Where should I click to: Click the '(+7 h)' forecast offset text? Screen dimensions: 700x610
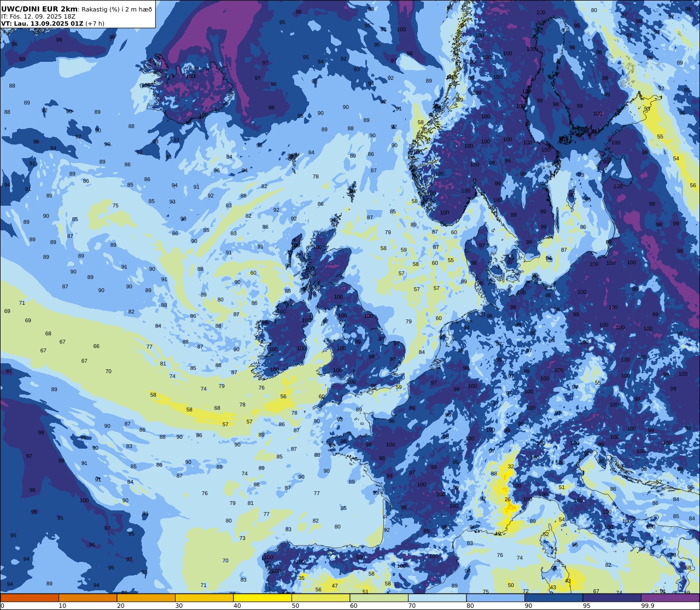95,24
